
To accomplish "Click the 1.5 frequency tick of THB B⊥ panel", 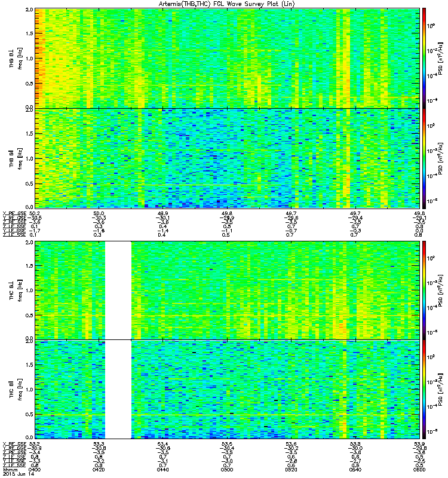I will pos(29,33).
